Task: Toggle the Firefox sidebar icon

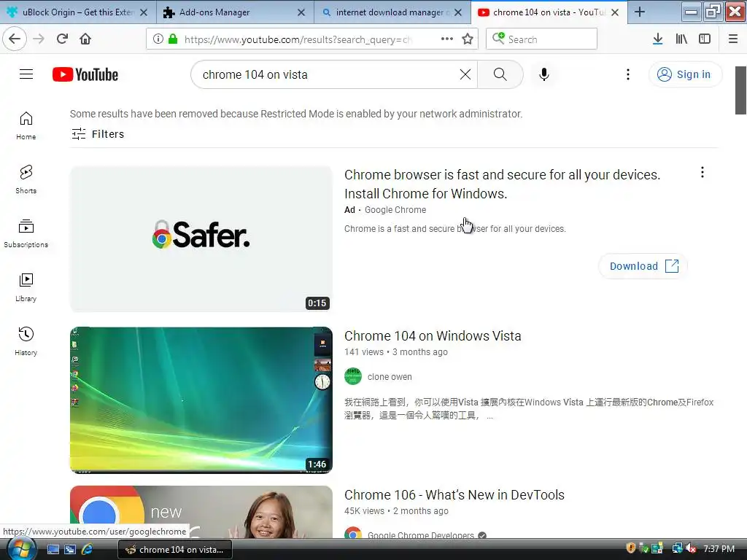Action: 705,39
